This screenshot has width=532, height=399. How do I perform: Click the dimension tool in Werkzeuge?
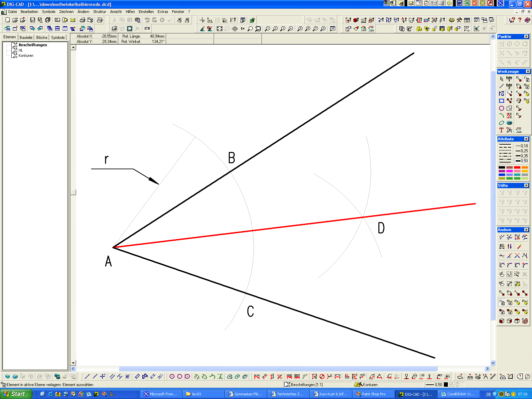coord(509,115)
